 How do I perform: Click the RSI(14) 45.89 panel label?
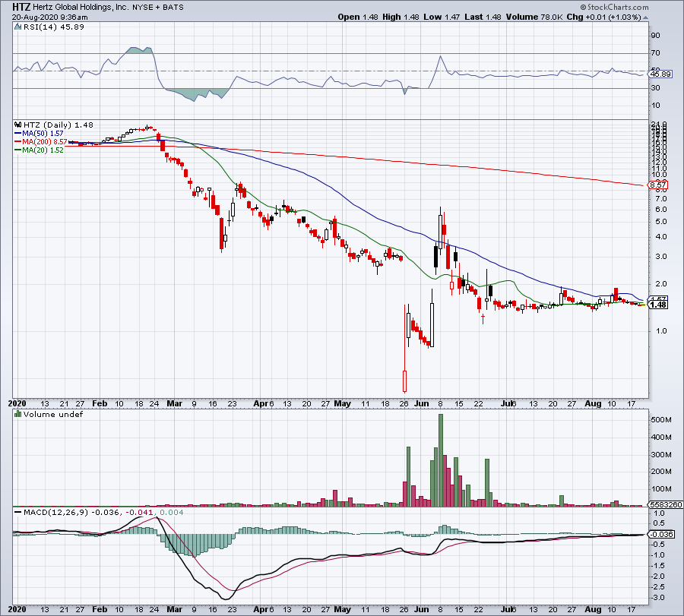tap(54, 27)
